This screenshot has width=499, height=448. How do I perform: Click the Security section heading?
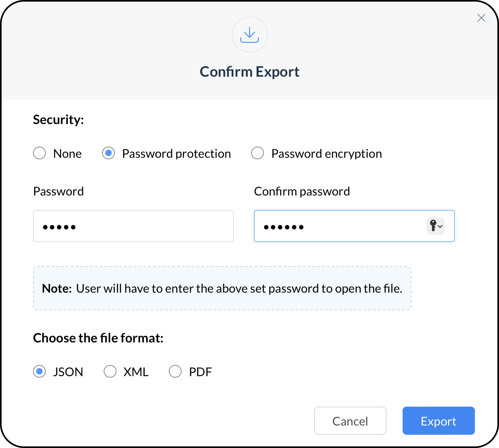pyautogui.click(x=58, y=120)
